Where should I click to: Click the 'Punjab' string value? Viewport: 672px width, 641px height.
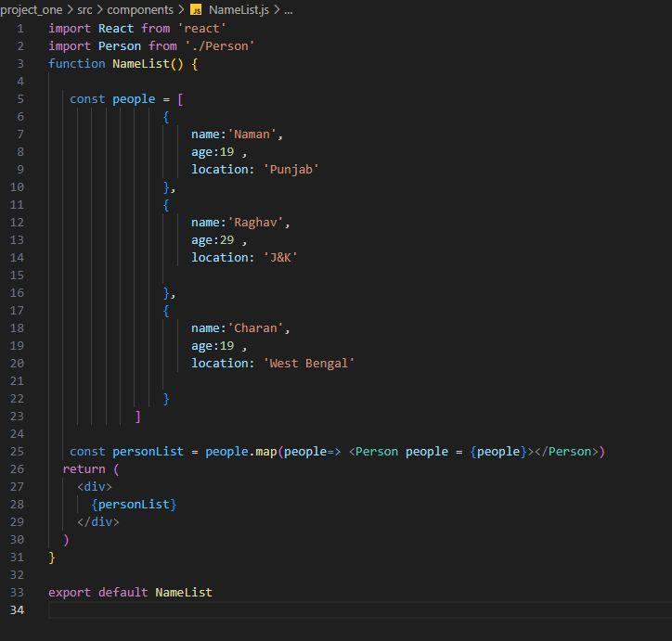tap(291, 170)
